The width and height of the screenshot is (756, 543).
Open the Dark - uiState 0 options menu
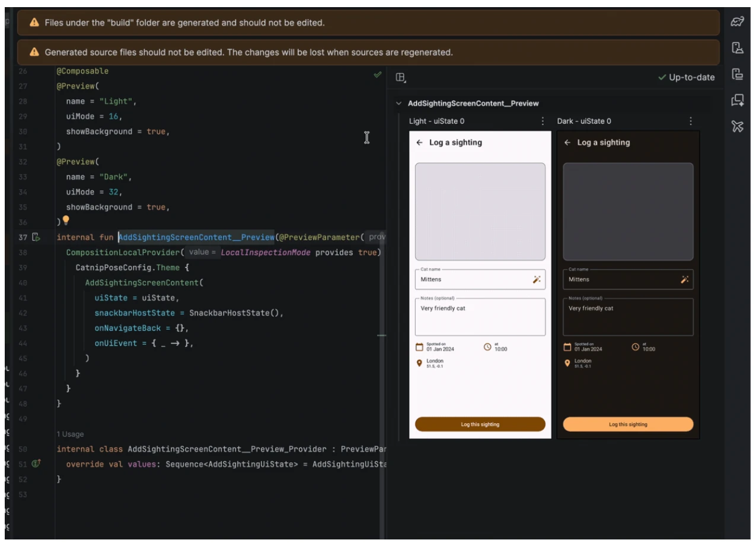tap(691, 121)
